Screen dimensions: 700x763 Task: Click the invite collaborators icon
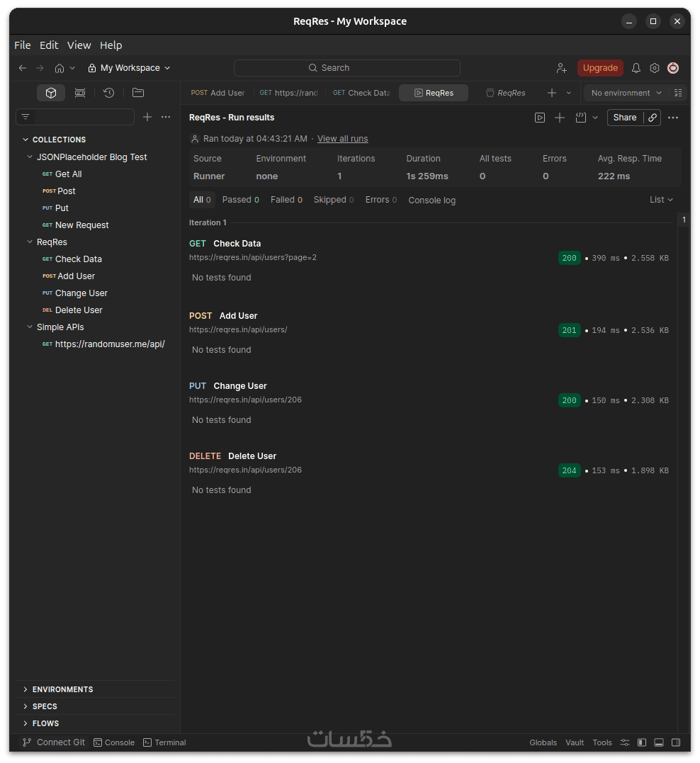[x=561, y=68]
